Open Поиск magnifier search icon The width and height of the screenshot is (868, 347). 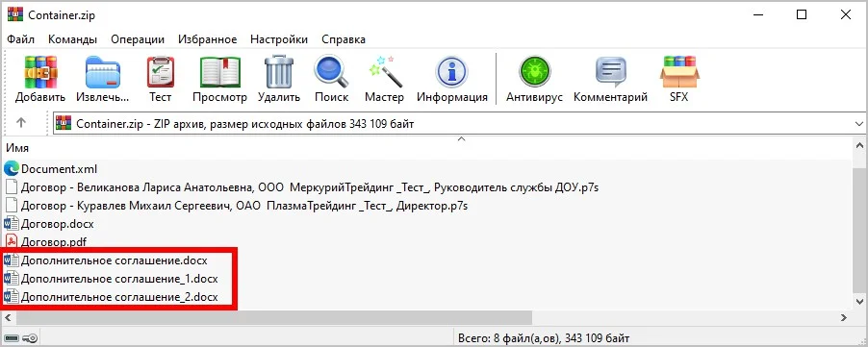pos(331,71)
